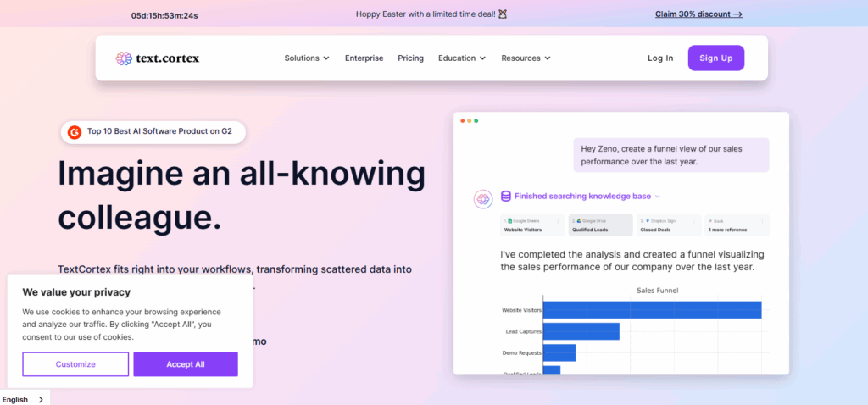
Task: Open the Google Sheets Website Visitors reference card
Action: click(531, 225)
